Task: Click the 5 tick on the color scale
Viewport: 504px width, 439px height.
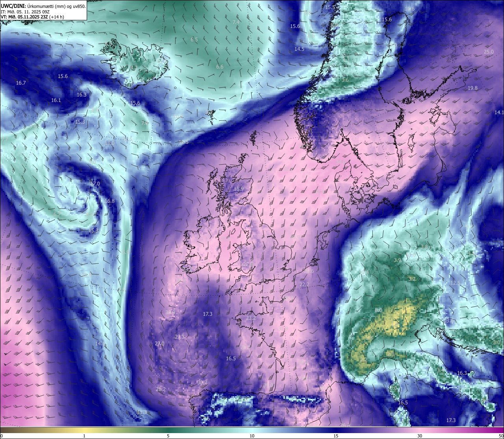Action: (168, 436)
